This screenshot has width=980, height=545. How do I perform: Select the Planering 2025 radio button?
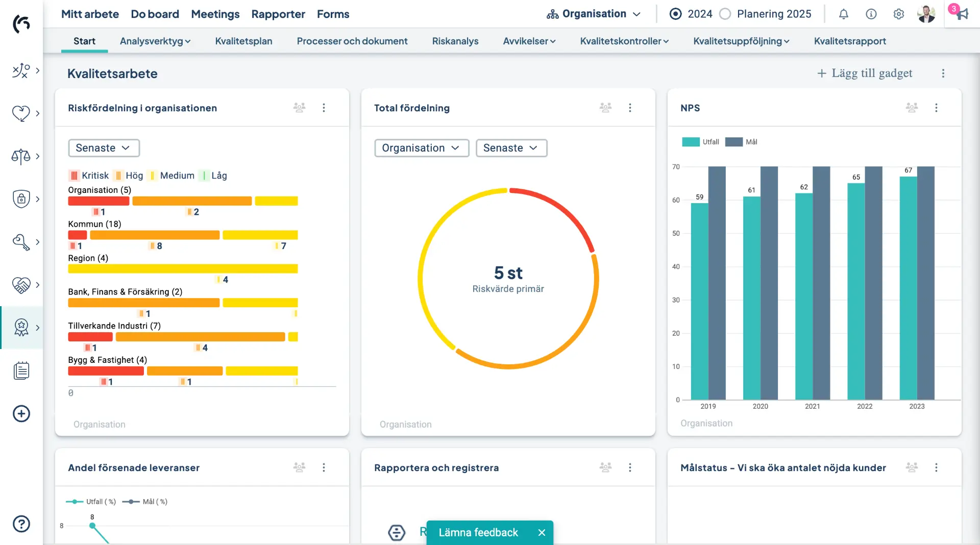click(725, 14)
